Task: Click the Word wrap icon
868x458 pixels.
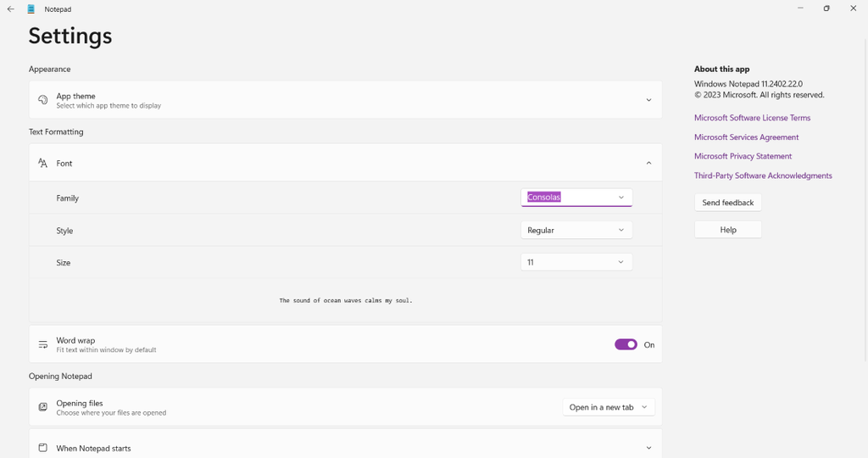Action: pyautogui.click(x=42, y=344)
